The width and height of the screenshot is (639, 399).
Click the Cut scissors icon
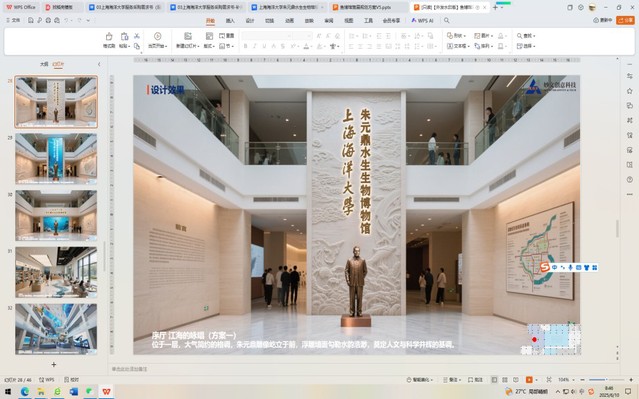pyautogui.click(x=137, y=36)
